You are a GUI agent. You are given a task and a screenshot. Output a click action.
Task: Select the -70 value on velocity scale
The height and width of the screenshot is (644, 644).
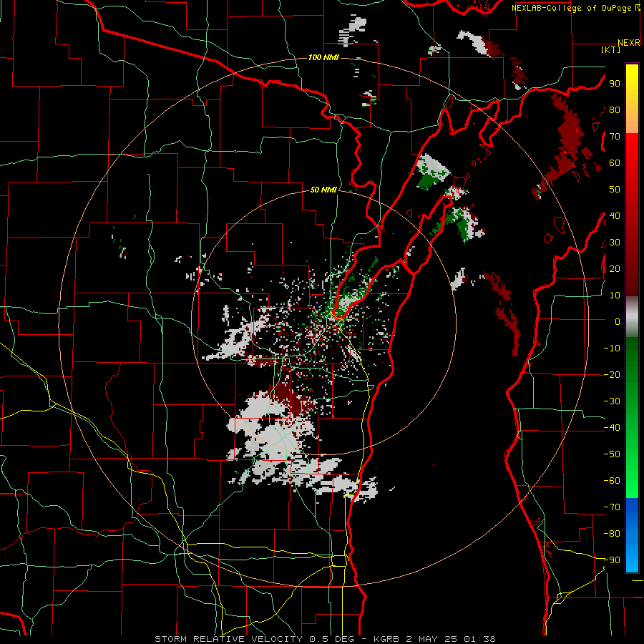point(612,507)
